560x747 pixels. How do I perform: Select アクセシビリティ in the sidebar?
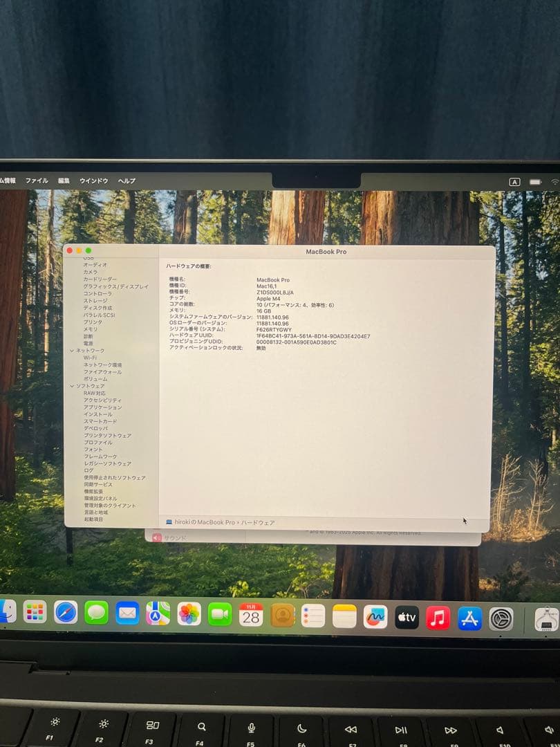click(102, 400)
